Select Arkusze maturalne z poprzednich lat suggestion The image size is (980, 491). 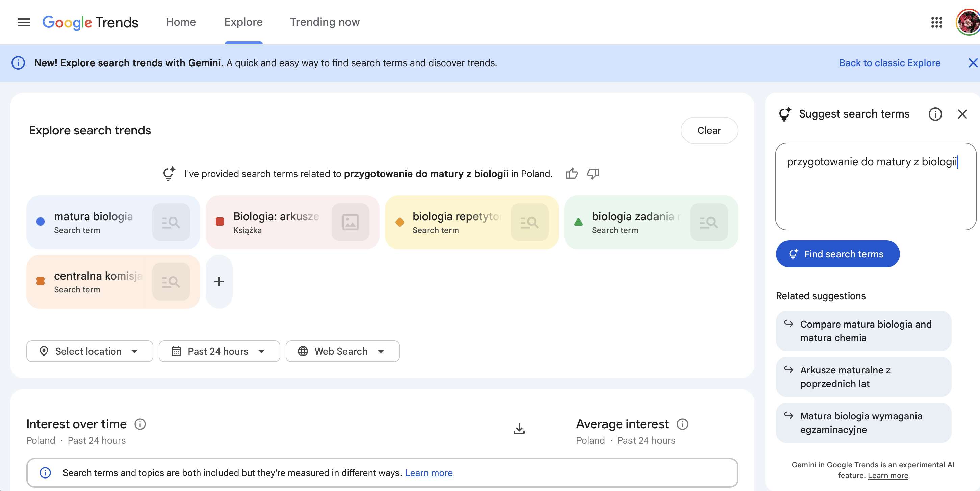point(863,377)
